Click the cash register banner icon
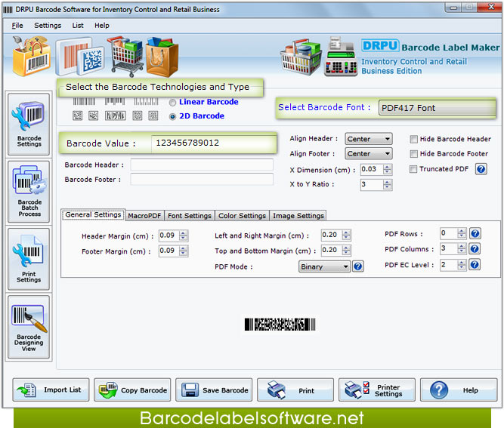Image resolution: width=504 pixels, height=428 pixels. click(340, 57)
